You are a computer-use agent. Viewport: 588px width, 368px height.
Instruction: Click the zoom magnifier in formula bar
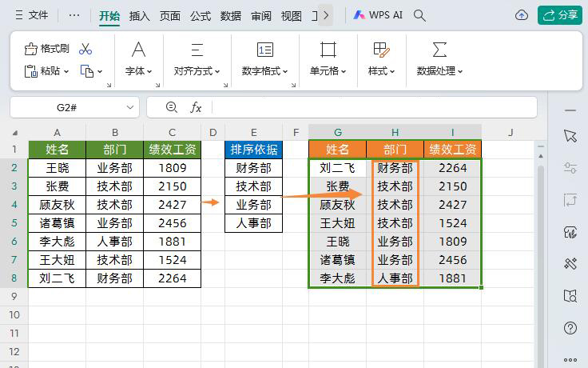pos(172,107)
